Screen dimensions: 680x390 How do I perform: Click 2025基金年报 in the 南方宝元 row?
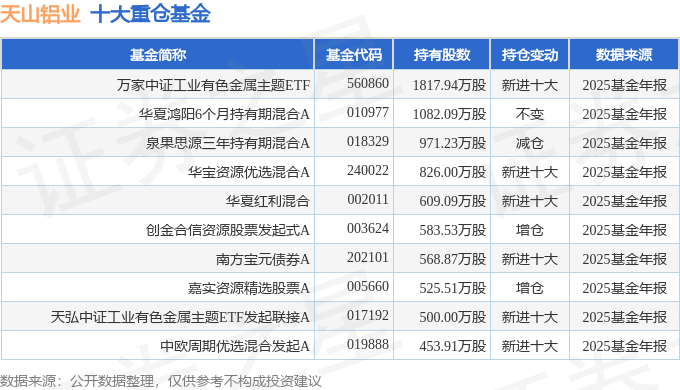pyautogui.click(x=624, y=259)
